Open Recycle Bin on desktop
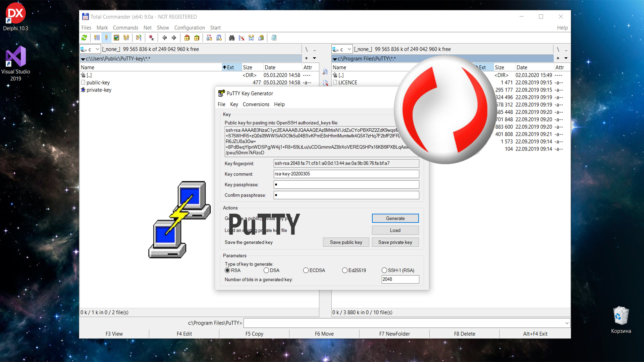Screen dimensions: 644x362 click(x=621, y=316)
